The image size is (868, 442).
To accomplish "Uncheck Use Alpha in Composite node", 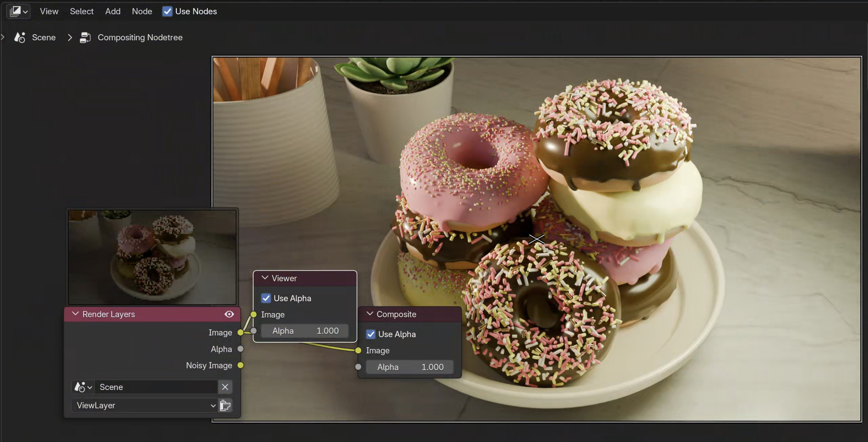I will coord(371,334).
